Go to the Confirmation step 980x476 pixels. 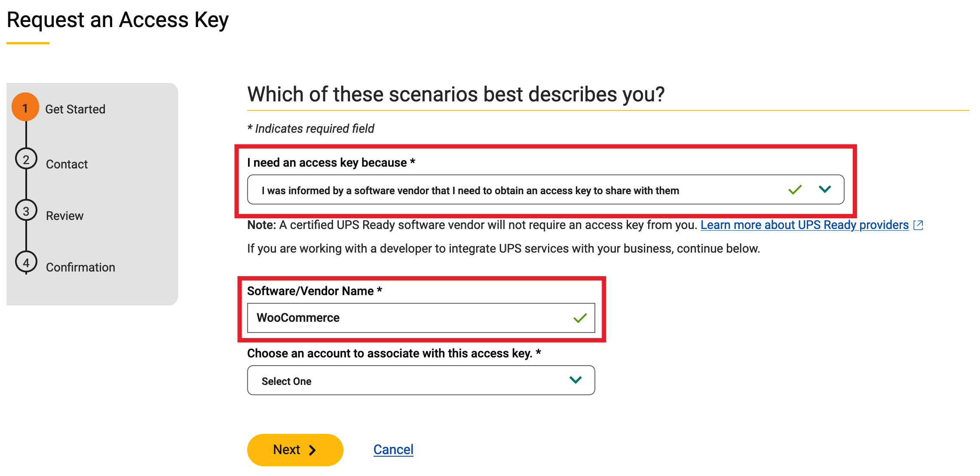pos(80,267)
